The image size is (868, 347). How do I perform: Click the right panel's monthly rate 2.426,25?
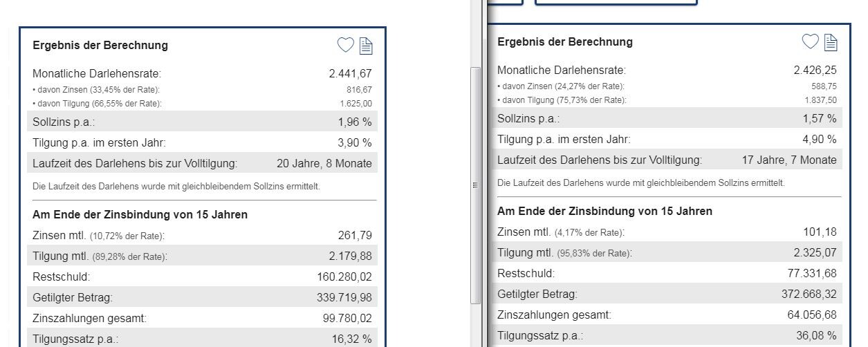(x=815, y=70)
